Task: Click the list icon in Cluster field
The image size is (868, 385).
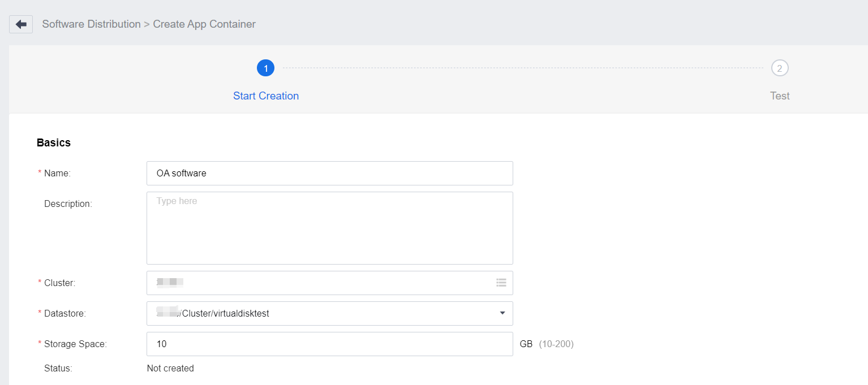Action: pyautogui.click(x=501, y=283)
